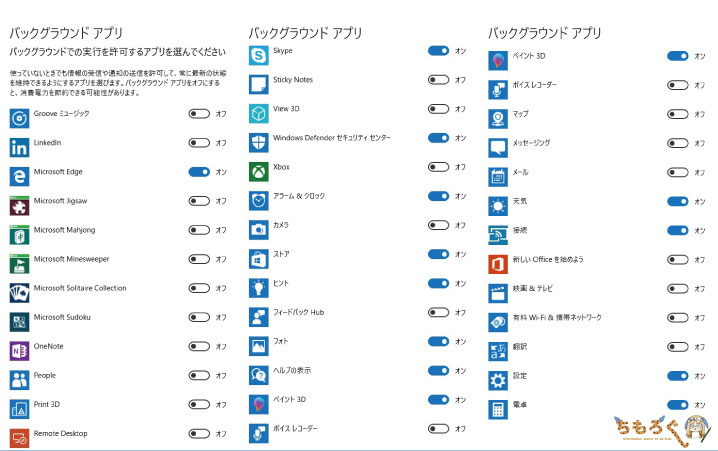The width and height of the screenshot is (718, 451).
Task: Switch on the マップ toggle
Action: click(x=678, y=114)
